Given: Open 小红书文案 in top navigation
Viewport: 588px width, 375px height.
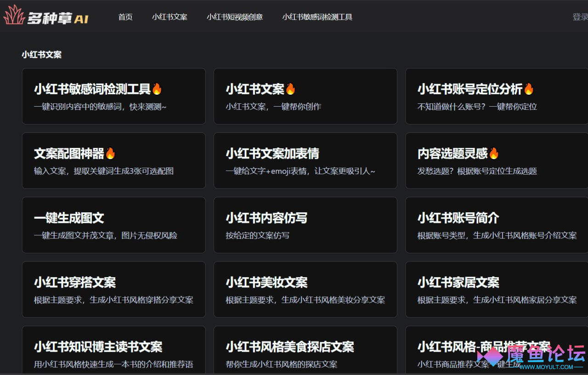Looking at the screenshot, I should (x=170, y=17).
